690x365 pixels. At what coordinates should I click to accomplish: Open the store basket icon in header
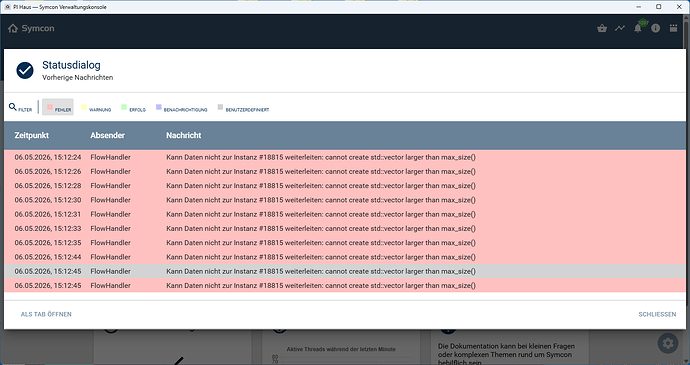point(602,29)
